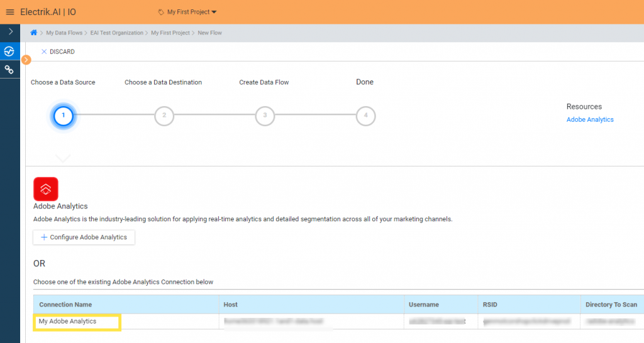Open EAI Test Organization breadcrumb
This screenshot has width=644, height=343.
click(116, 33)
